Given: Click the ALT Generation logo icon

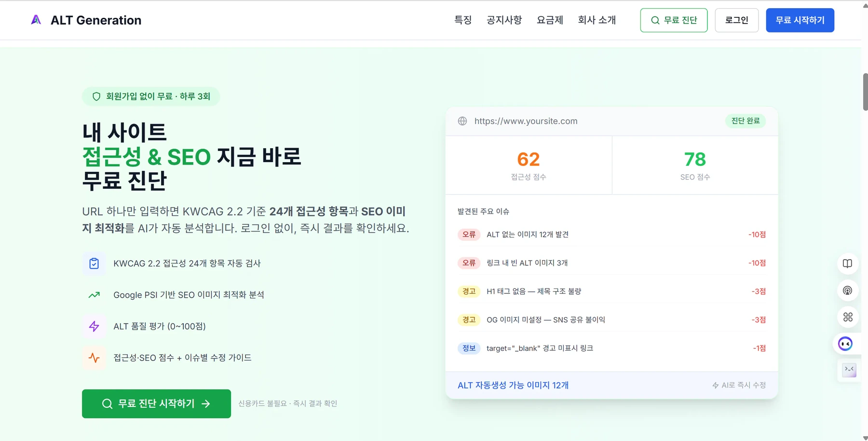Looking at the screenshot, I should coord(36,20).
